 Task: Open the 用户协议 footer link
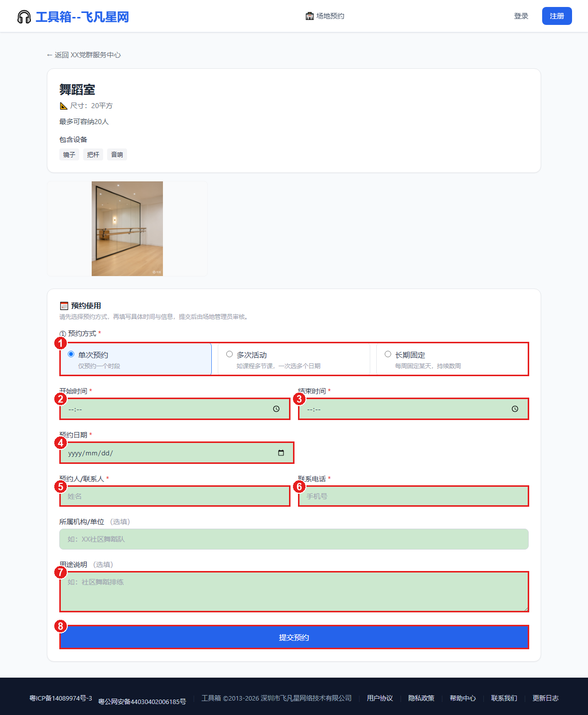click(380, 698)
